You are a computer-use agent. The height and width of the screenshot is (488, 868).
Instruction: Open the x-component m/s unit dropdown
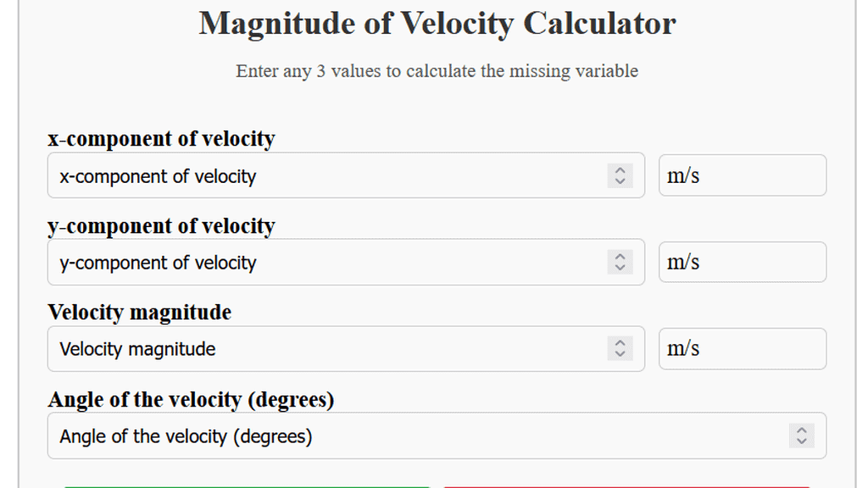(742, 175)
